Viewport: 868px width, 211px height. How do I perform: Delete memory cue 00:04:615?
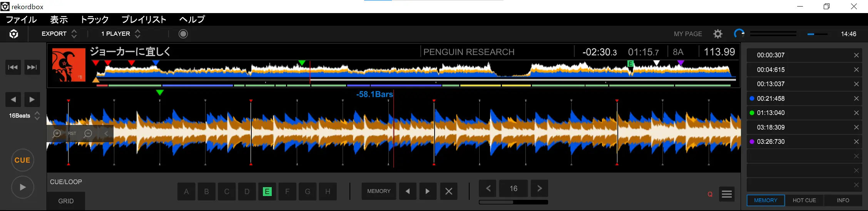point(856,70)
